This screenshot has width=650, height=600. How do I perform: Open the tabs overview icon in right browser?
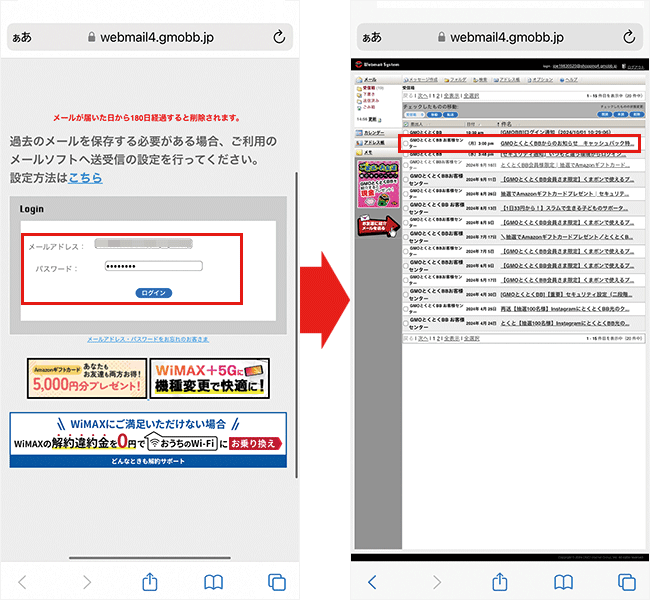click(626, 581)
